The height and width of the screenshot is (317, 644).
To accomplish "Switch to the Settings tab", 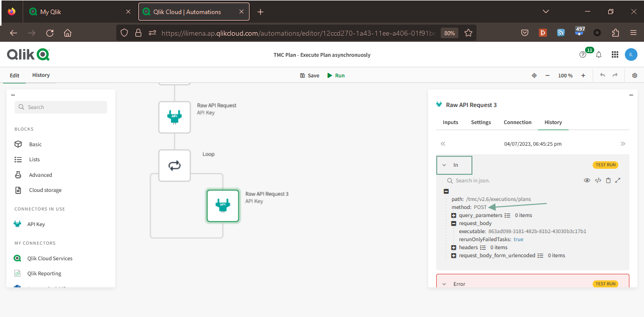I will tap(480, 122).
